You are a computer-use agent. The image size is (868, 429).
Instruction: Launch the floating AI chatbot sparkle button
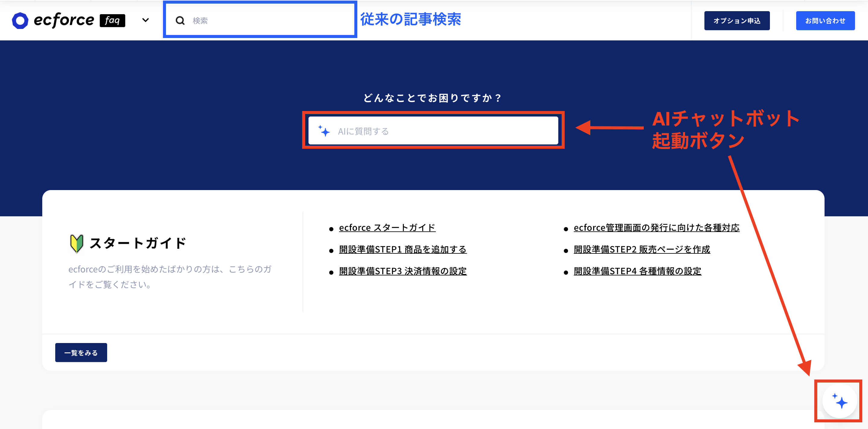coord(839,401)
